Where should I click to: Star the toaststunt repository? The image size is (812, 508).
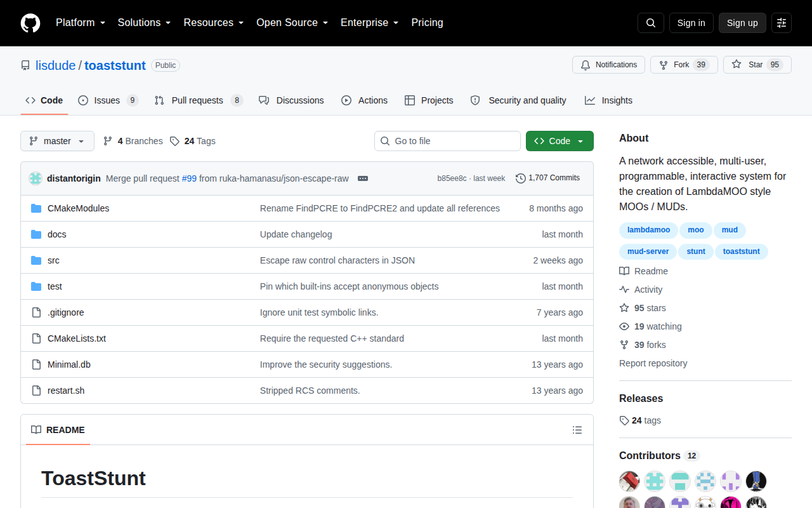coord(757,65)
